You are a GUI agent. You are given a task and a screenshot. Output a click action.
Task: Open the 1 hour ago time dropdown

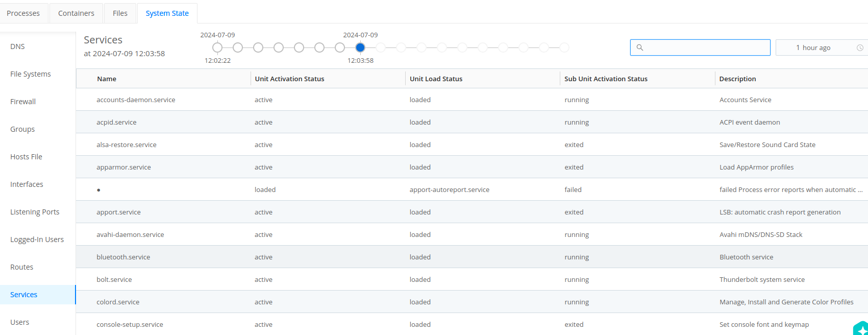click(x=822, y=47)
